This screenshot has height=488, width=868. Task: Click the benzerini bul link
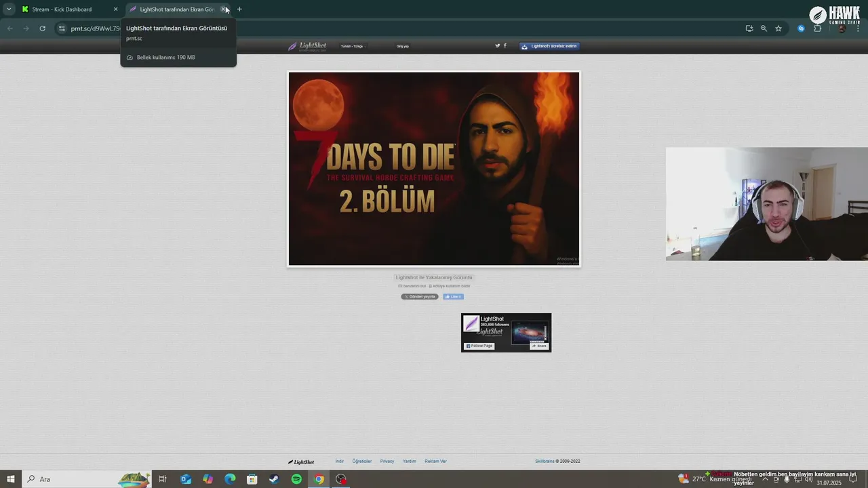click(412, 286)
